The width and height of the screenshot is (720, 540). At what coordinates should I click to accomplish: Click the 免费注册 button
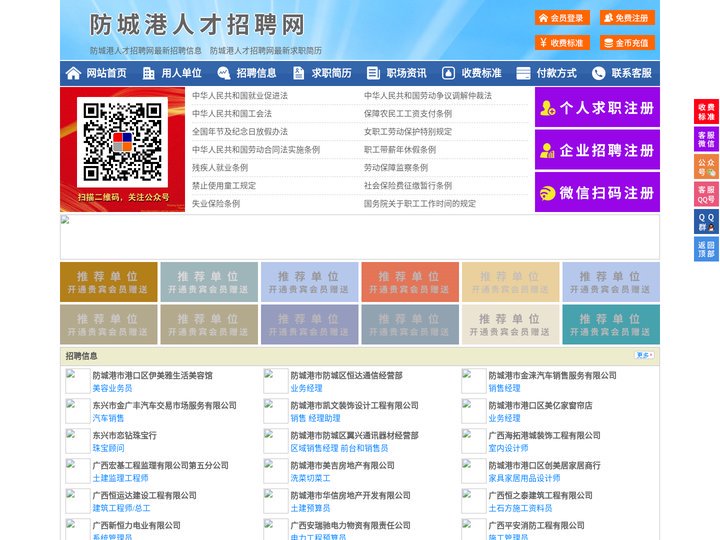[627, 18]
